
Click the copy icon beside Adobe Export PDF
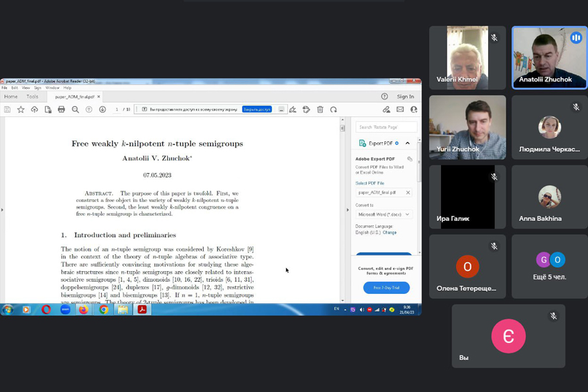pyautogui.click(x=410, y=159)
